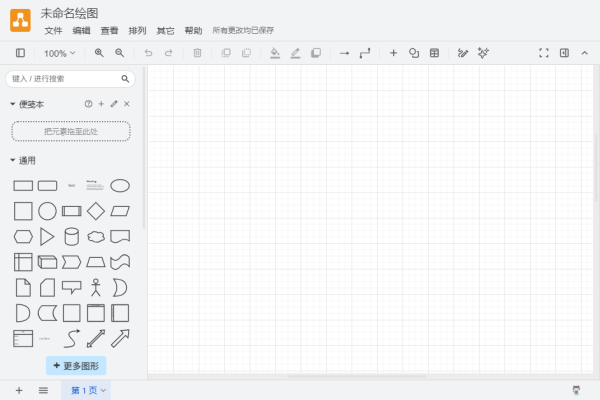The height and width of the screenshot is (400, 600).
Task: Select the bidirectional arrow shape
Action: click(x=96, y=339)
